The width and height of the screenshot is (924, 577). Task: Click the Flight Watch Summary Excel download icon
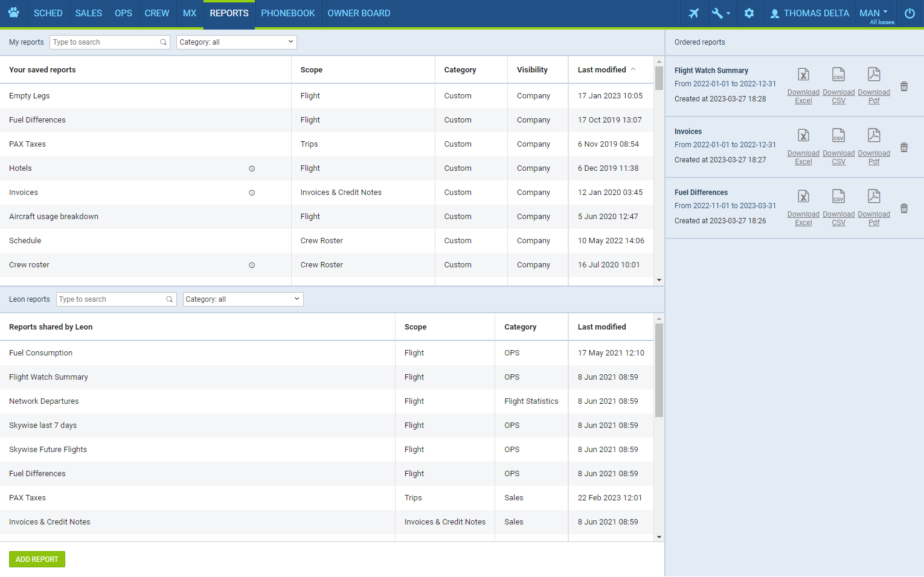[x=803, y=74]
